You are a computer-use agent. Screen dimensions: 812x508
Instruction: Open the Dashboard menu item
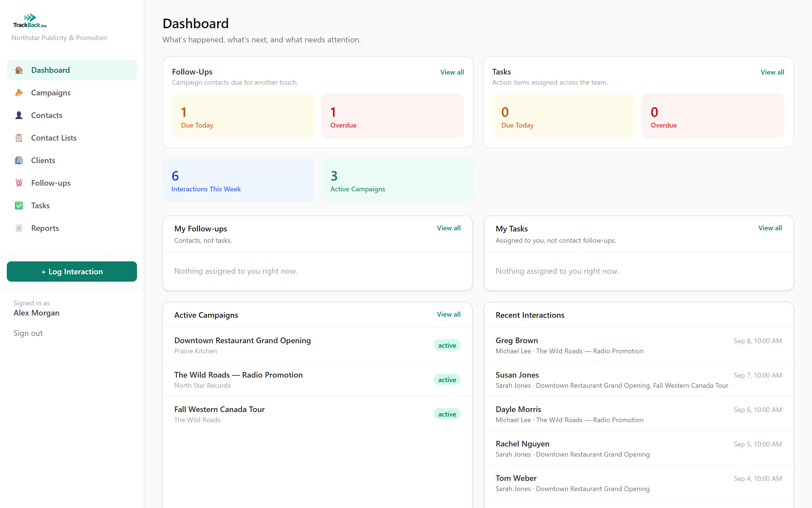72,70
